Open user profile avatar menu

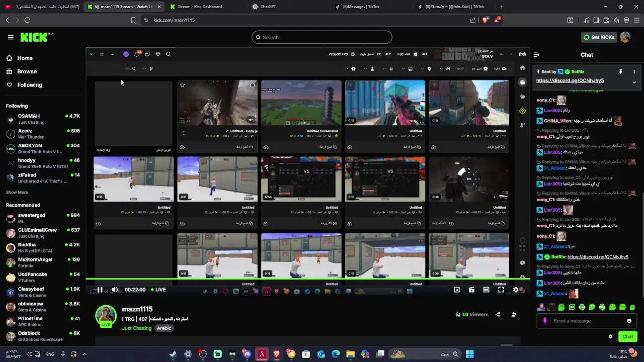tap(625, 37)
